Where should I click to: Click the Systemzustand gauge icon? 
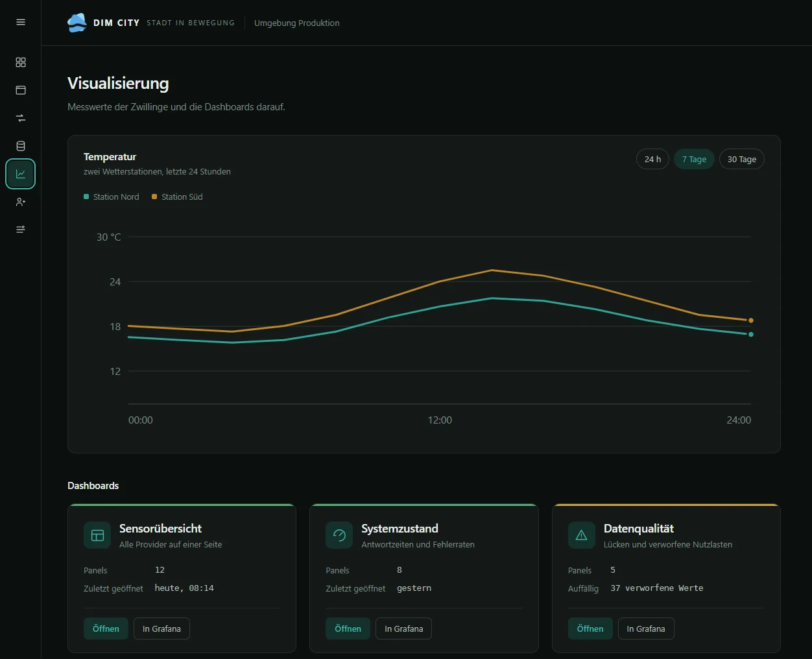coord(339,535)
